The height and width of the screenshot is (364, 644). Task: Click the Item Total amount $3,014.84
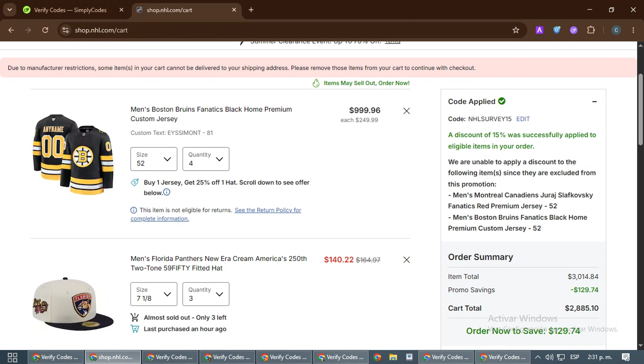[583, 277]
